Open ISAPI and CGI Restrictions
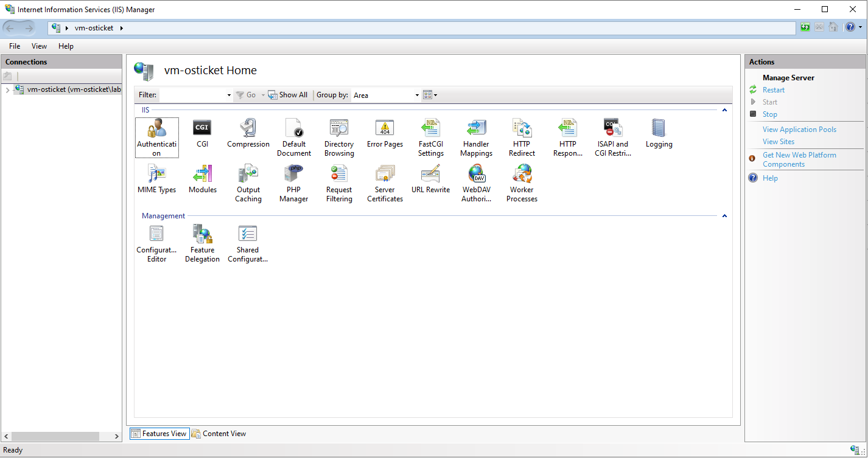The image size is (868, 458). click(x=613, y=137)
